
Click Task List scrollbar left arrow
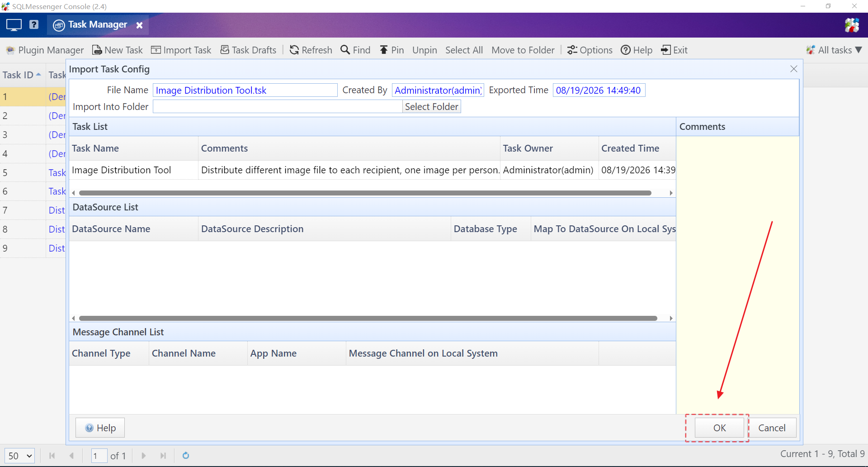coord(73,193)
